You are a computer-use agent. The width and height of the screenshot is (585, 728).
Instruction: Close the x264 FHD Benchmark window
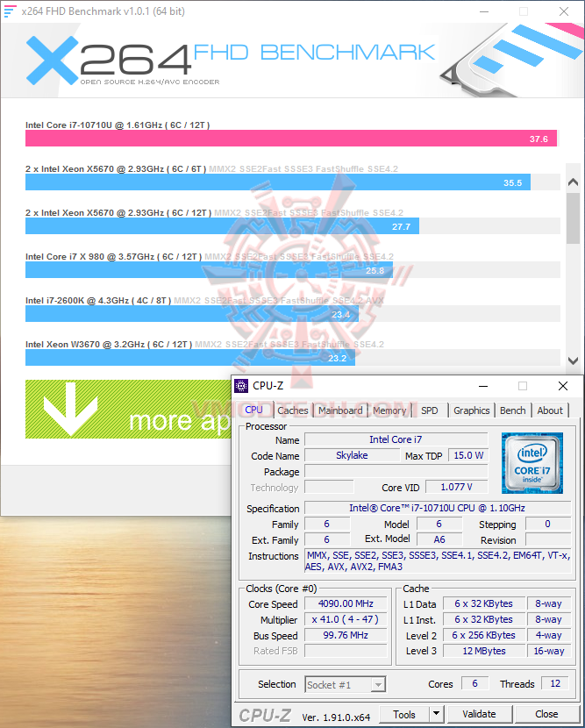click(564, 11)
